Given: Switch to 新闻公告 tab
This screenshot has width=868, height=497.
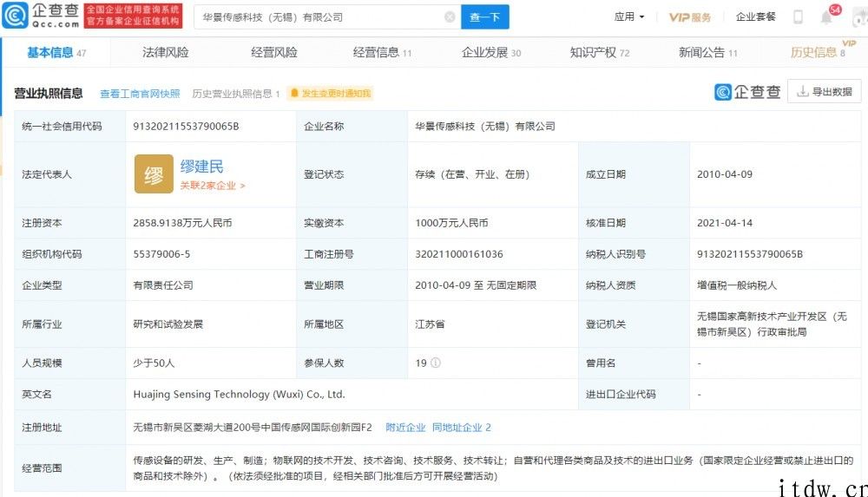Looking at the screenshot, I should click(708, 53).
